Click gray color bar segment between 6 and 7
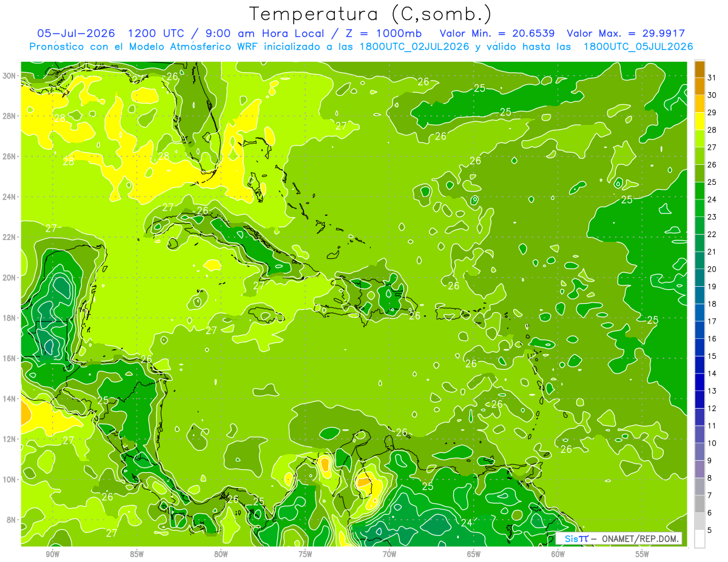728x562 pixels. coord(699,504)
